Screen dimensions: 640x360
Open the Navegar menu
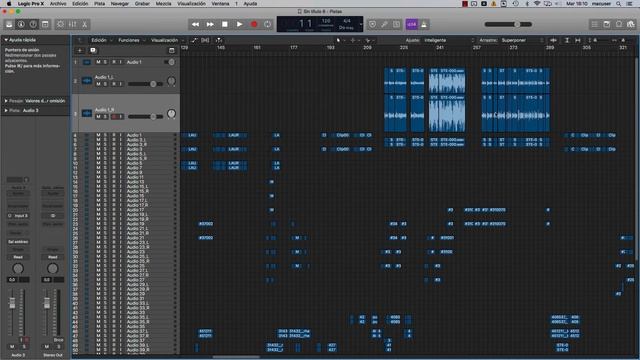[120, 3]
